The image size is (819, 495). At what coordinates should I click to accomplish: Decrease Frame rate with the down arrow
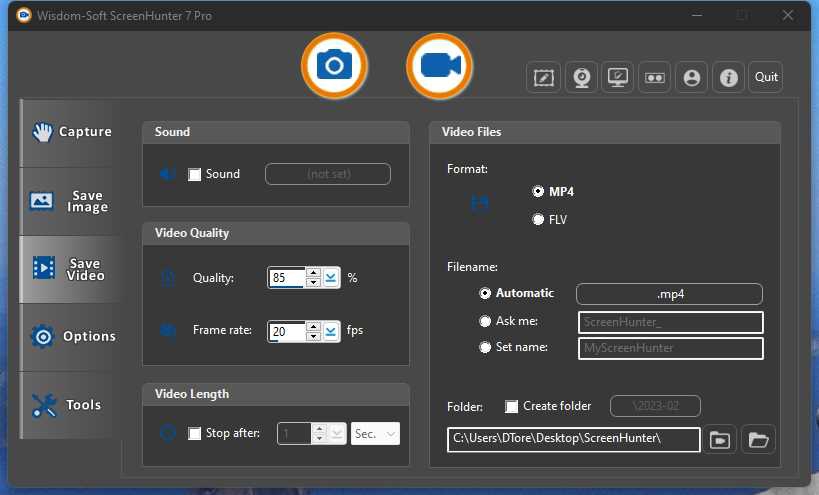(x=313, y=336)
